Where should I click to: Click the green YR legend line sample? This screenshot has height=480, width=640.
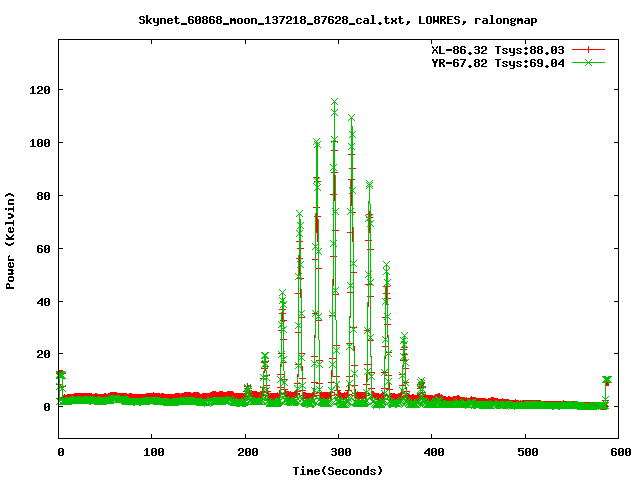tap(588, 62)
